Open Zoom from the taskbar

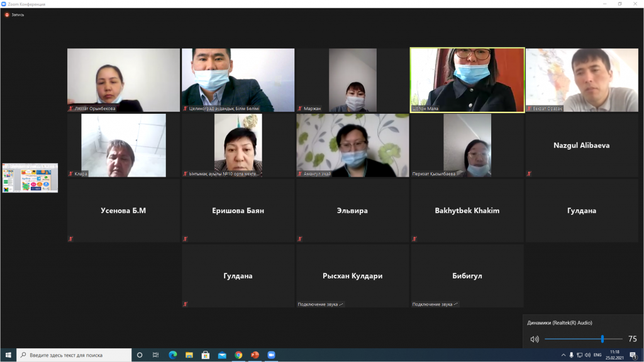coord(271,355)
